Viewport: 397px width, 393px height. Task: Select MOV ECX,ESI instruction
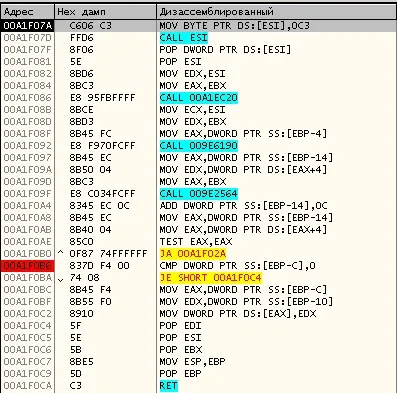[192, 110]
